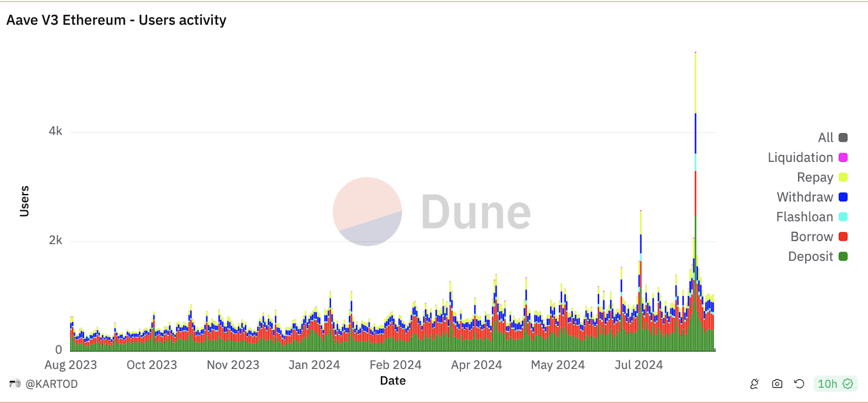Screen dimensions: 868x403
Task: Click the red Borrow legend swatch
Action: click(x=843, y=237)
